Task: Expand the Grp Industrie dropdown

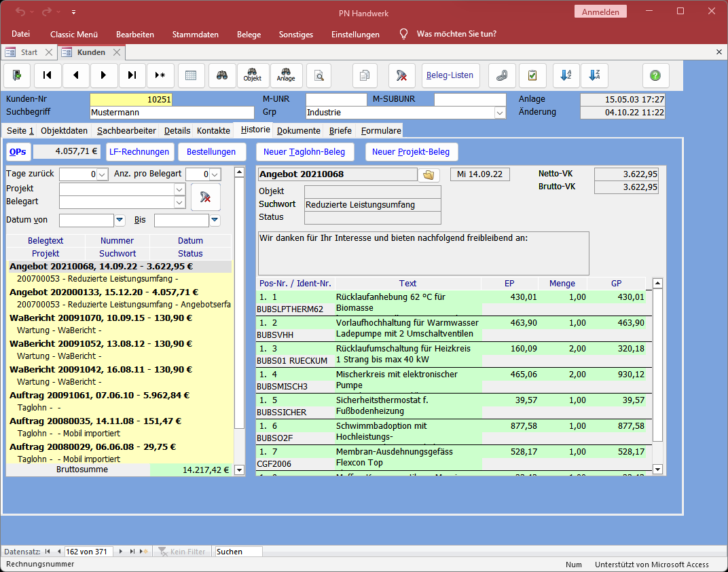Action: [x=500, y=113]
